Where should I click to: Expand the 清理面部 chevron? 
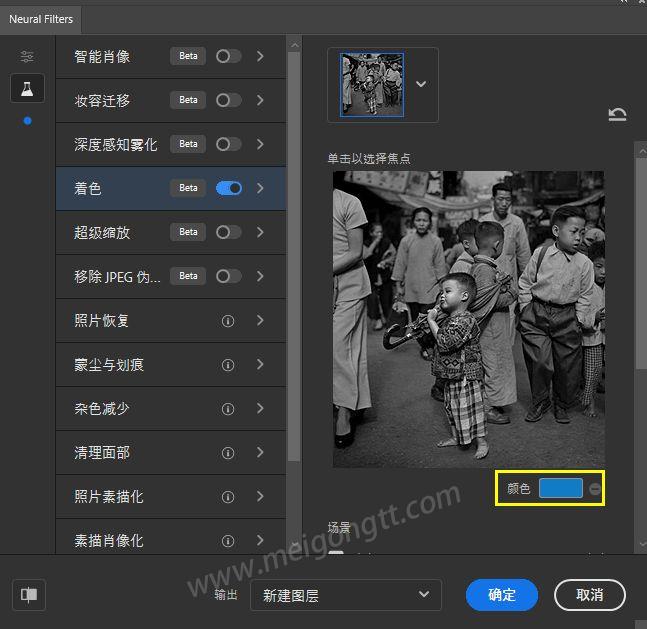click(260, 453)
